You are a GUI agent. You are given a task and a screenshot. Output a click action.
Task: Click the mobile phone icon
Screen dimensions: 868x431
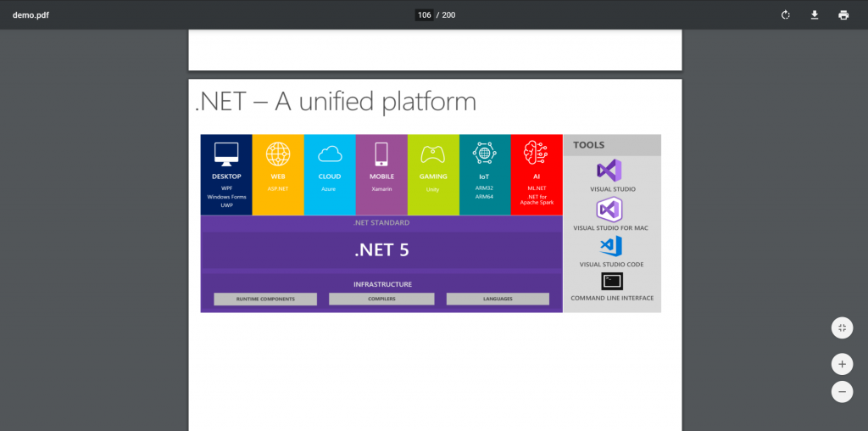pos(381,154)
